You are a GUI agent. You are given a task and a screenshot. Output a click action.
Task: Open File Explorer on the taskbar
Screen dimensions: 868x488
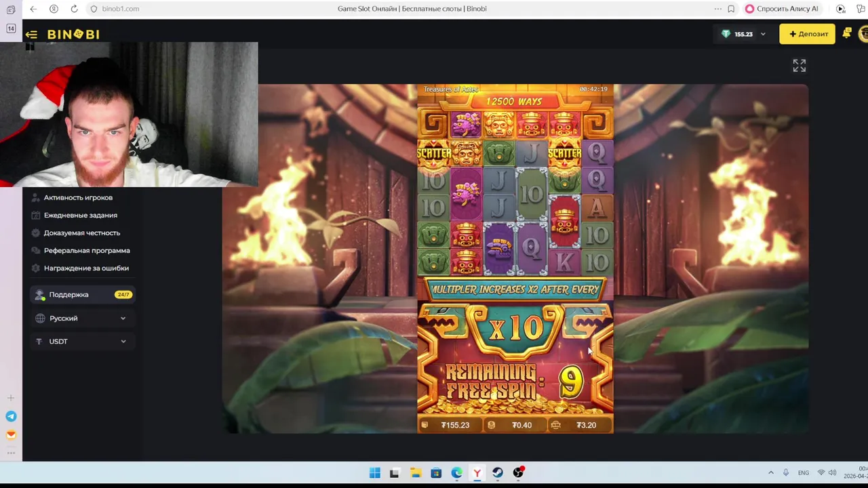point(415,472)
